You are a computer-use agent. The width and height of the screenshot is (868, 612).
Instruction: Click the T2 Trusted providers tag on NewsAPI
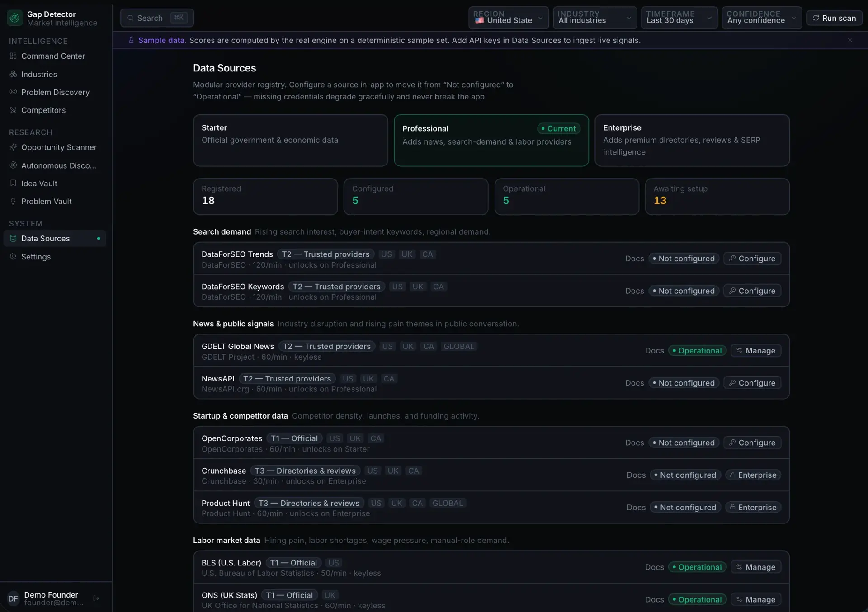point(287,379)
